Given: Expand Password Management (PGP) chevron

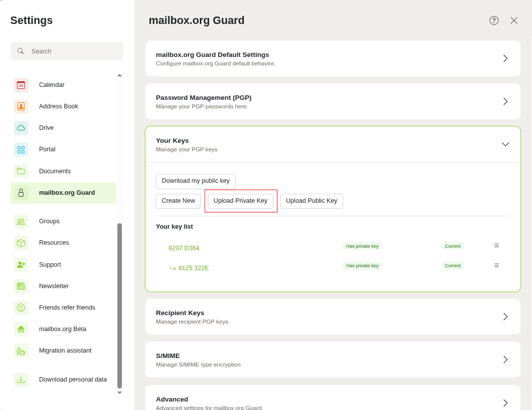Looking at the screenshot, I should click(506, 101).
